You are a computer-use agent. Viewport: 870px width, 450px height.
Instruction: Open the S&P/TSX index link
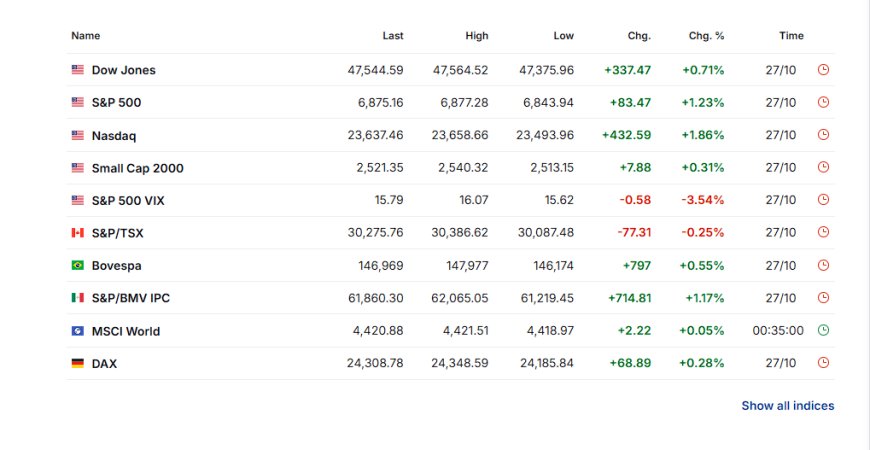coord(118,233)
